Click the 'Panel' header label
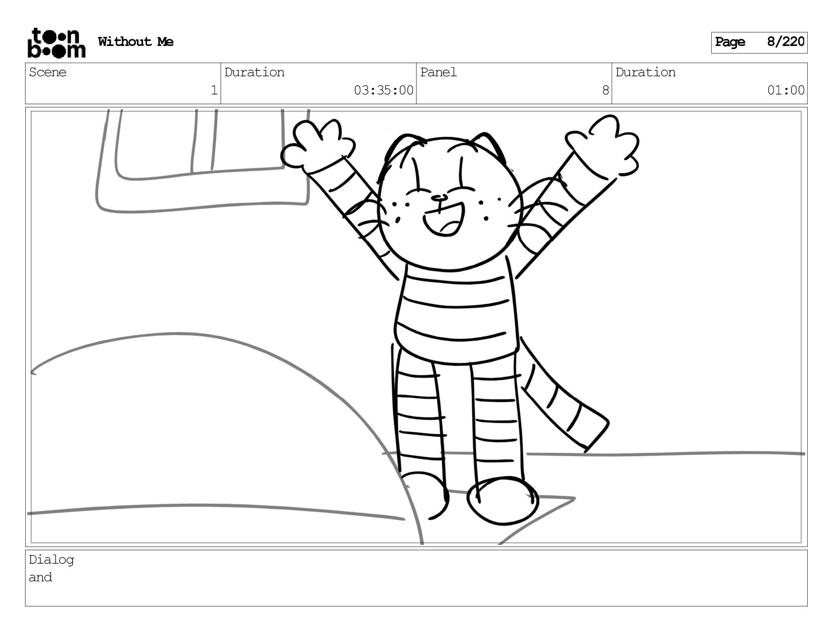834x644 pixels. (438, 73)
